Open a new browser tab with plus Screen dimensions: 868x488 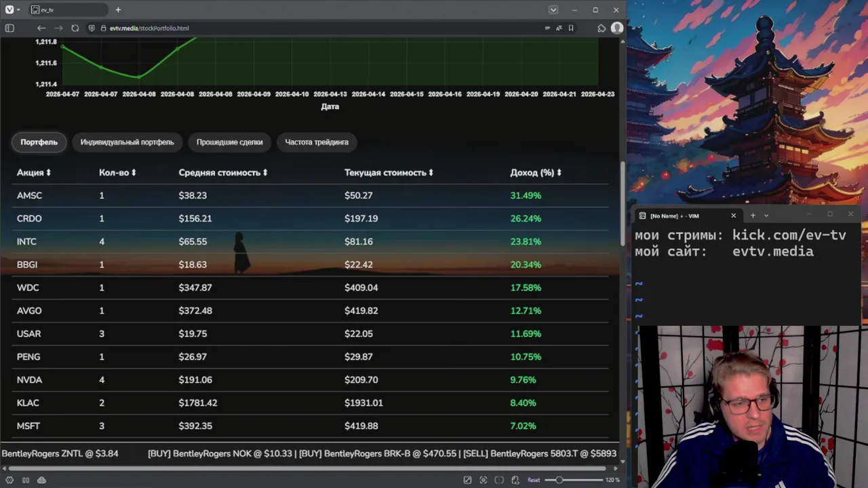(x=118, y=9)
